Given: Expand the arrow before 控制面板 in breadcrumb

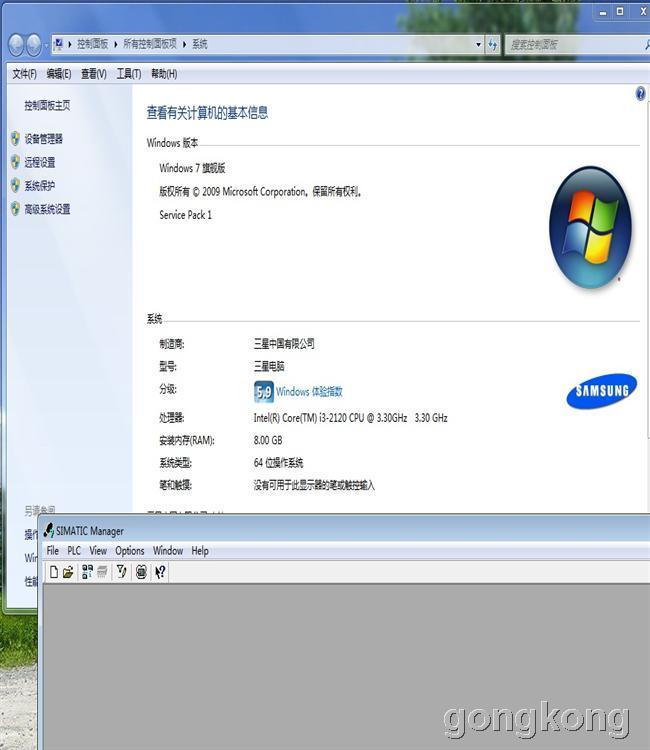Looking at the screenshot, I should [x=70, y=44].
